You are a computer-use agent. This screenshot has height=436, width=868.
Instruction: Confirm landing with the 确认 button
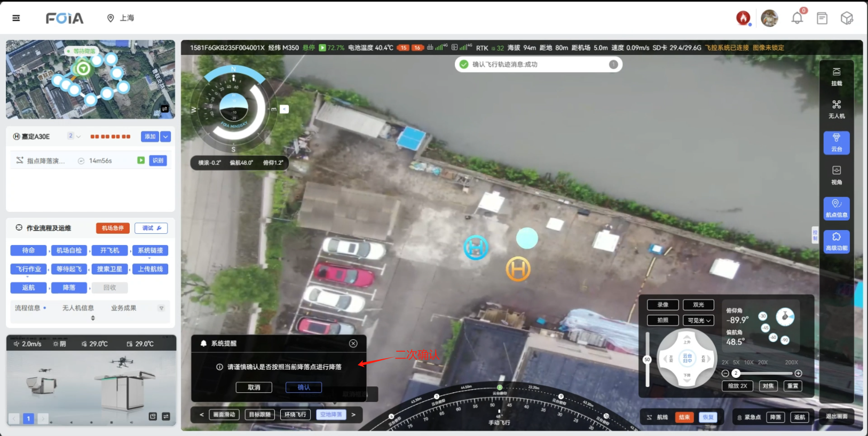303,387
